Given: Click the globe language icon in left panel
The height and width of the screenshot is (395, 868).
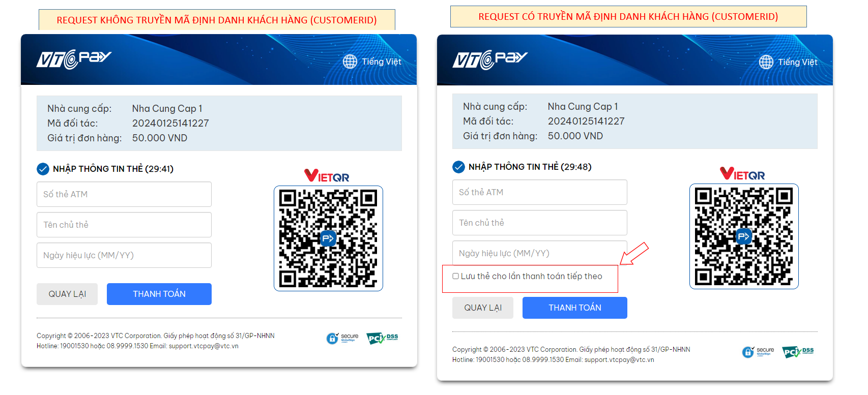Looking at the screenshot, I should point(350,62).
